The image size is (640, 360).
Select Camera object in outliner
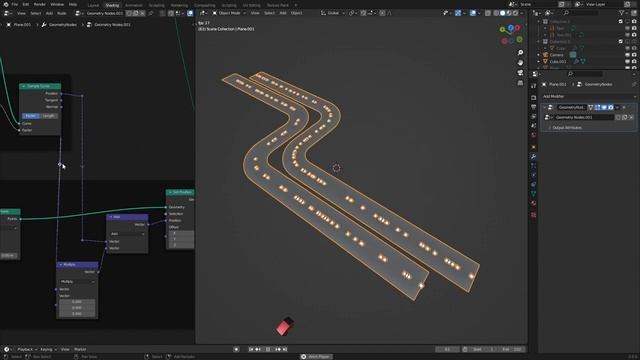(556, 55)
